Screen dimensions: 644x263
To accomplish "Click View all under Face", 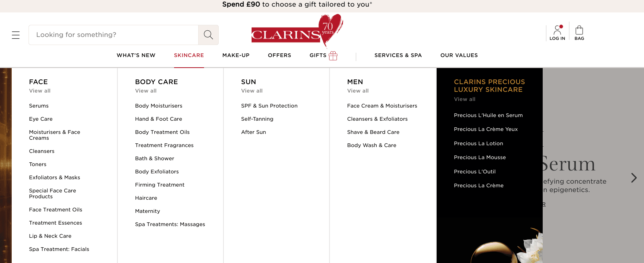I will (x=40, y=91).
